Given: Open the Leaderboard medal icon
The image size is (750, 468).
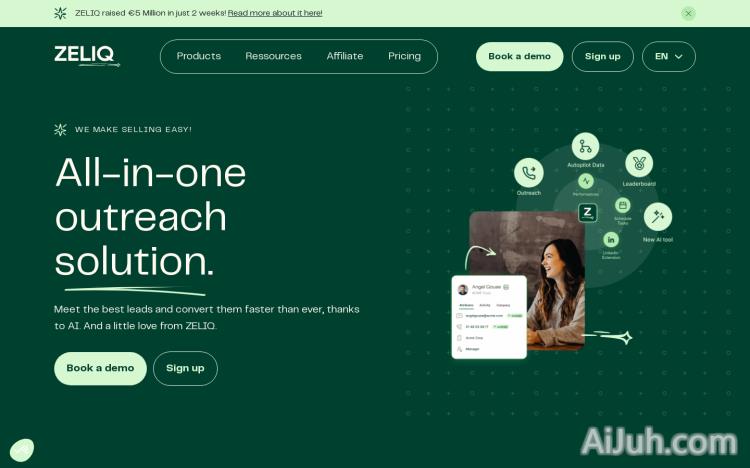Looking at the screenshot, I should 639,164.
